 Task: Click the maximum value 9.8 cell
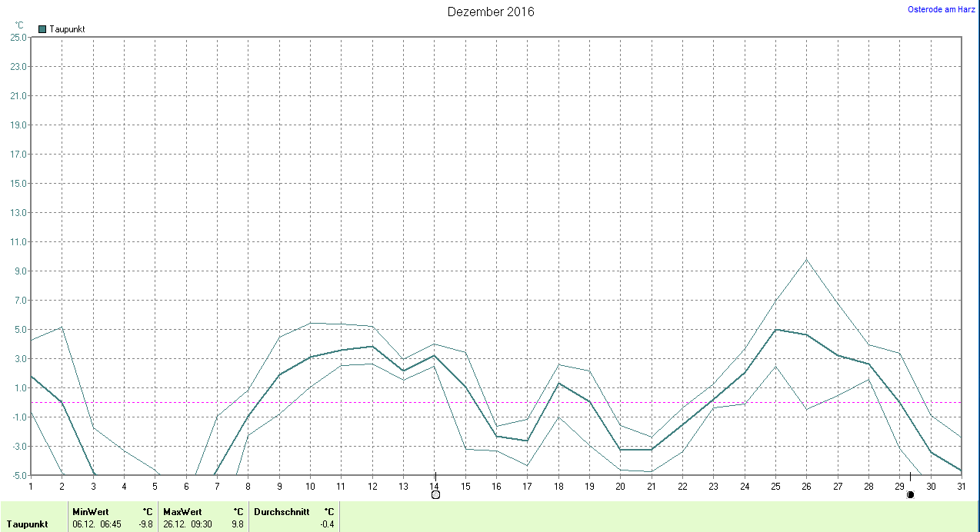[x=238, y=524]
